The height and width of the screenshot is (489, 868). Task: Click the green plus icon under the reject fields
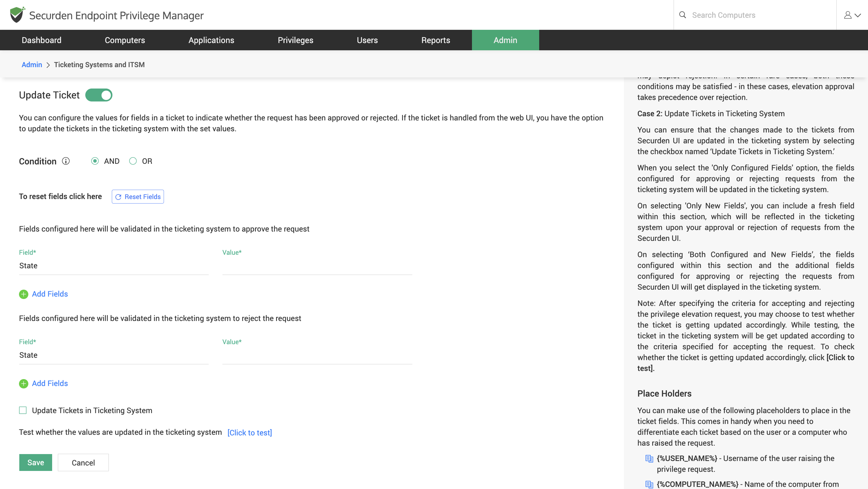[x=24, y=384]
